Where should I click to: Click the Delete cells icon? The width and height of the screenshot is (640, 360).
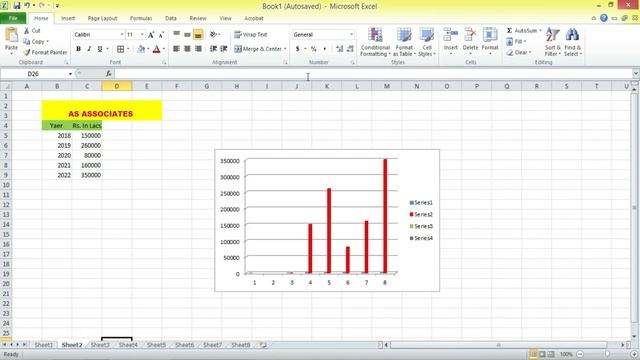pyautogui.click(x=470, y=35)
